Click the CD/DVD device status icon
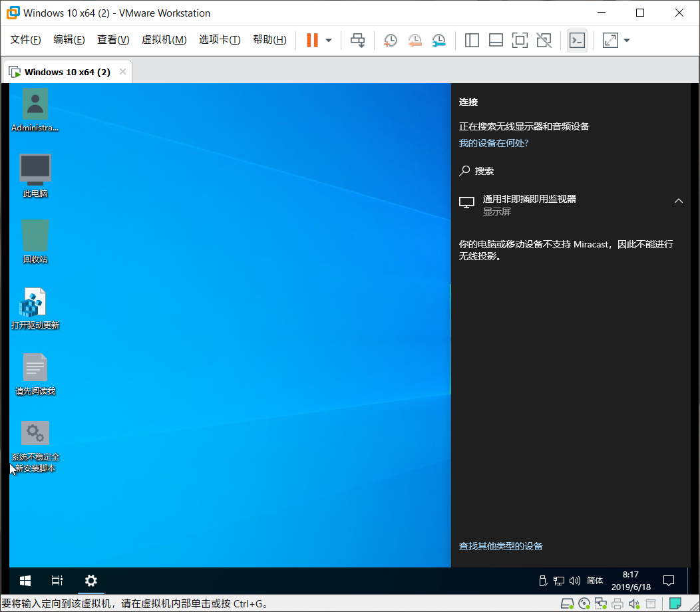The height and width of the screenshot is (612, 700). (584, 604)
